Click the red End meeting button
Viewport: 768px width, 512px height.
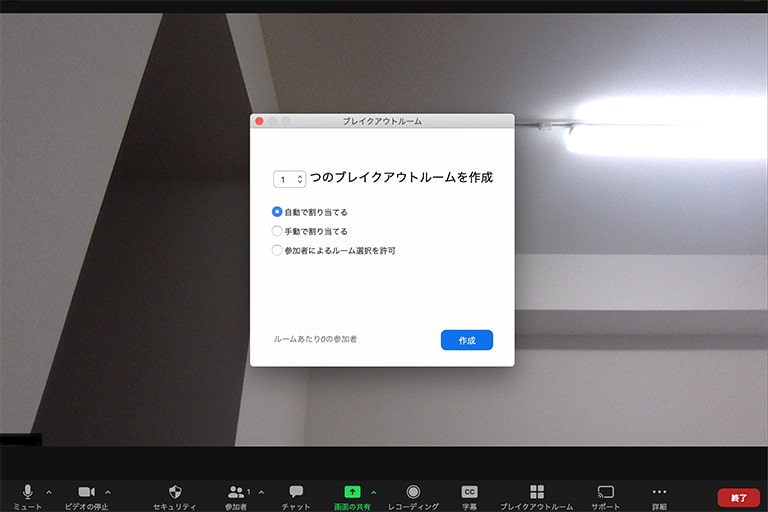click(739, 498)
